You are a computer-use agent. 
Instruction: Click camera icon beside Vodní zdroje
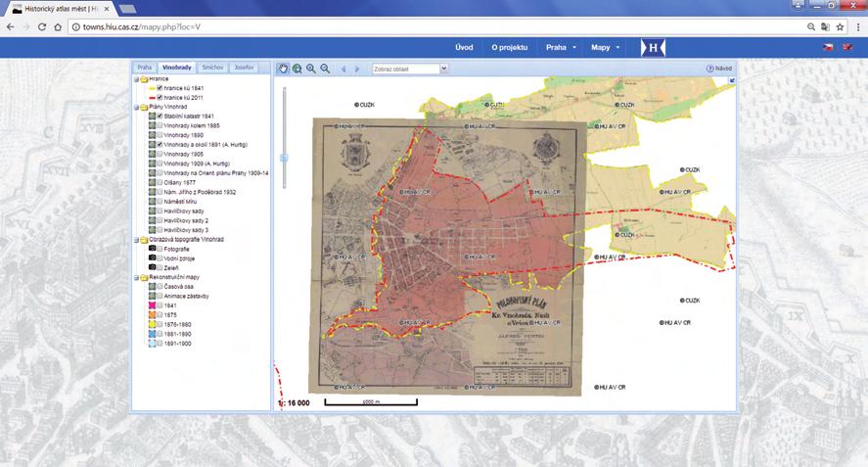[152, 258]
